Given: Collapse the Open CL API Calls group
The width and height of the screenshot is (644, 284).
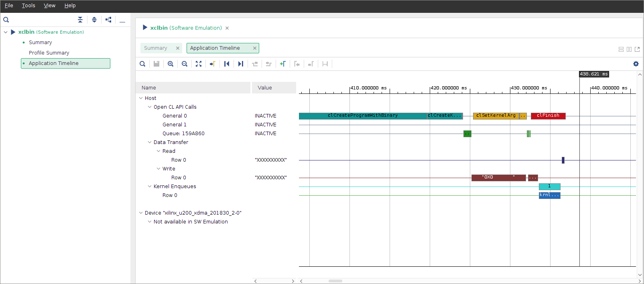Looking at the screenshot, I should [x=150, y=107].
